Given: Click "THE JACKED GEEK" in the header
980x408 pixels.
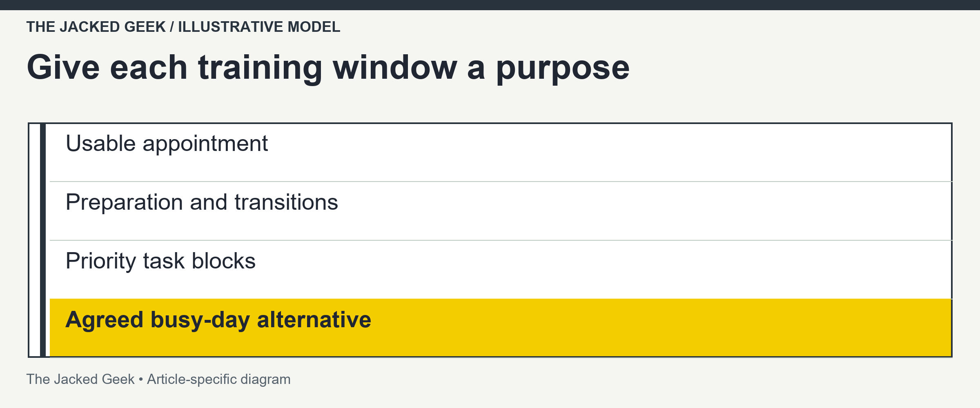Looking at the screenshot, I should (x=96, y=27).
